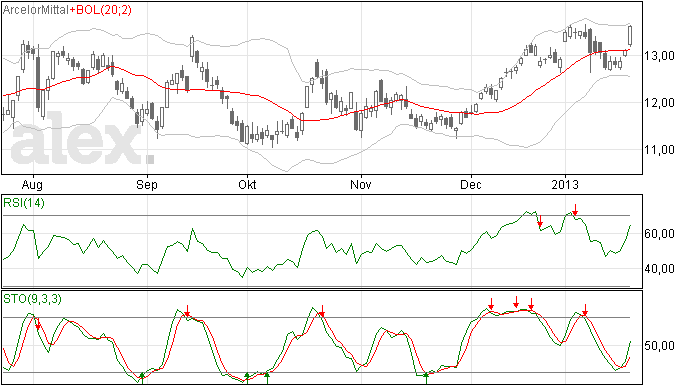
Task: Click the STO(9,3,3) panel label
Action: point(32,299)
